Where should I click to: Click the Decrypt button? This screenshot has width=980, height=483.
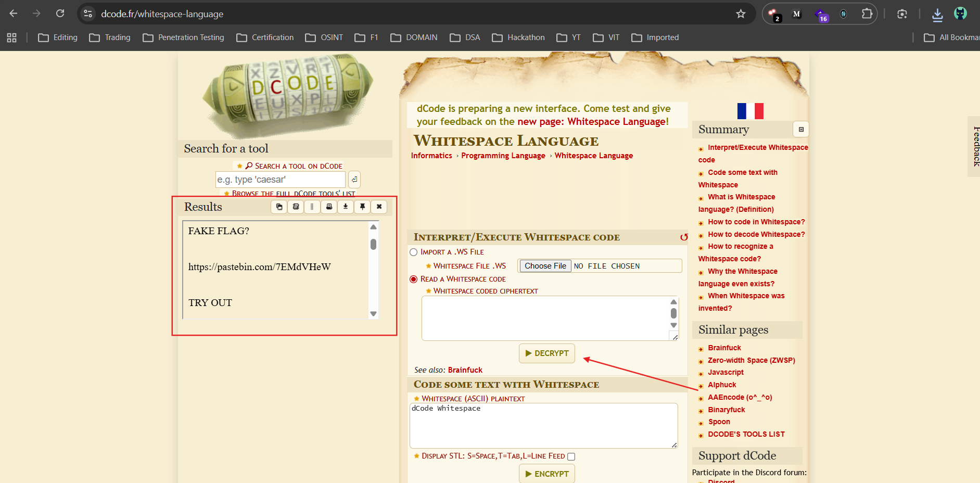click(x=547, y=353)
